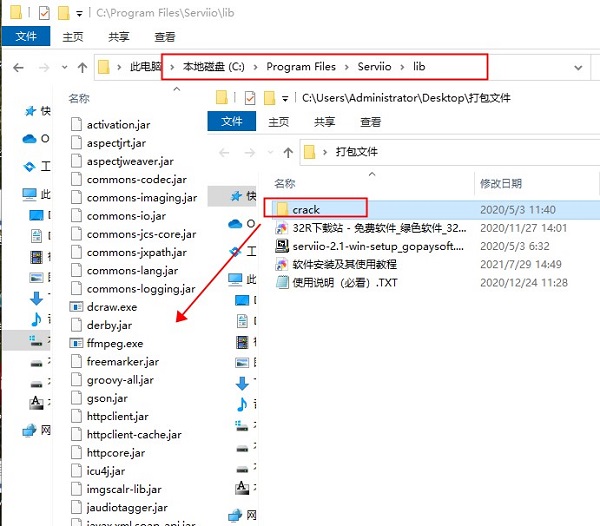Select commons-jxpath.jar file
Viewport: 600px width, 526px height.
129,252
